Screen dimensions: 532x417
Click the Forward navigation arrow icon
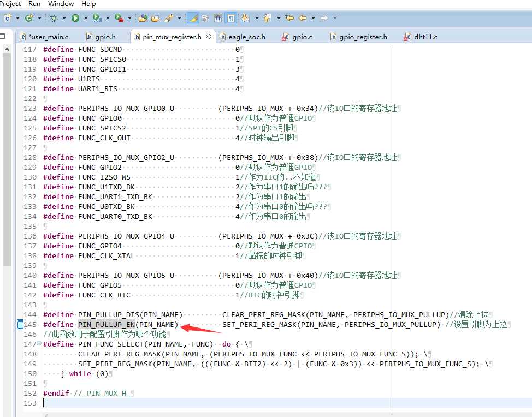point(324,18)
